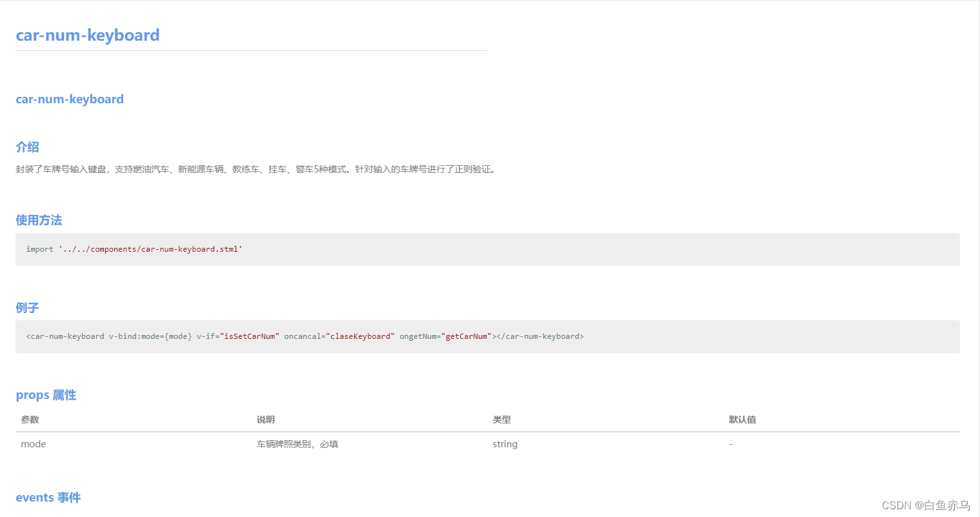Image resolution: width=980 pixels, height=517 pixels.
Task: Click the <car-num-keyboard v-bind:mode example code
Action: 305,336
